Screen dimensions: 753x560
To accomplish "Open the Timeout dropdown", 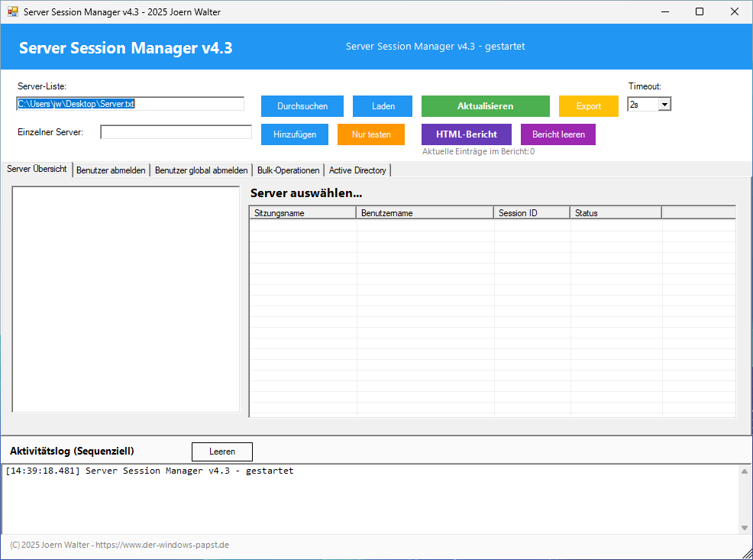I will [663, 104].
